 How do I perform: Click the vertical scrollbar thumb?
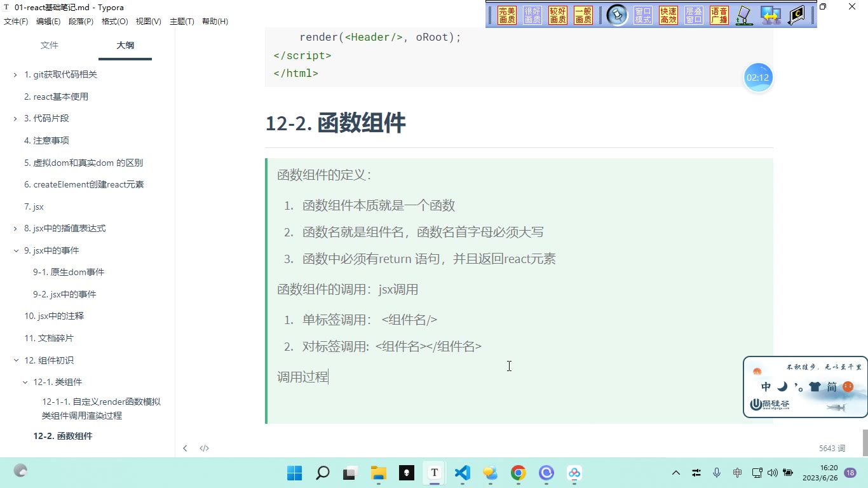pos(865,443)
